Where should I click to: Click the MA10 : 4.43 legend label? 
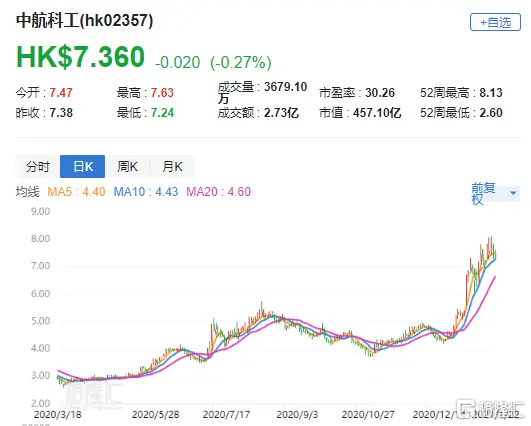click(x=146, y=192)
